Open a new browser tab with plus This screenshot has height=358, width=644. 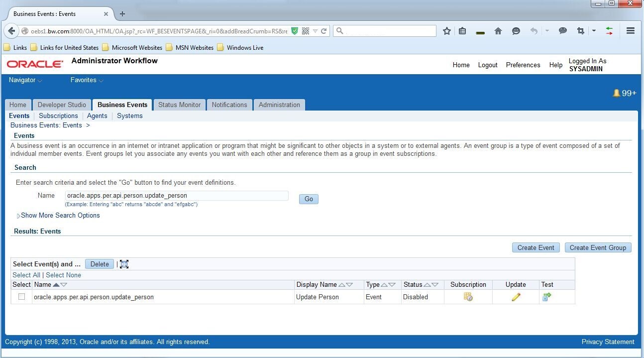point(122,14)
